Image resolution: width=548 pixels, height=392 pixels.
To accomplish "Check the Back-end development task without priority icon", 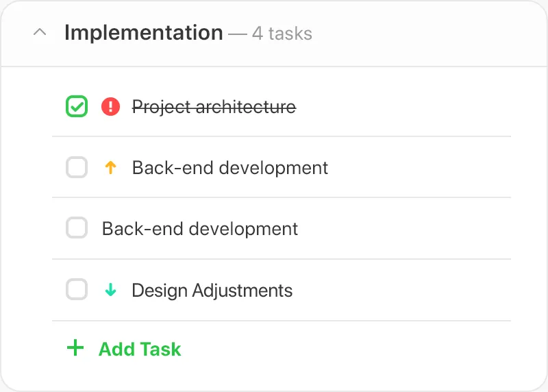I will 77,228.
